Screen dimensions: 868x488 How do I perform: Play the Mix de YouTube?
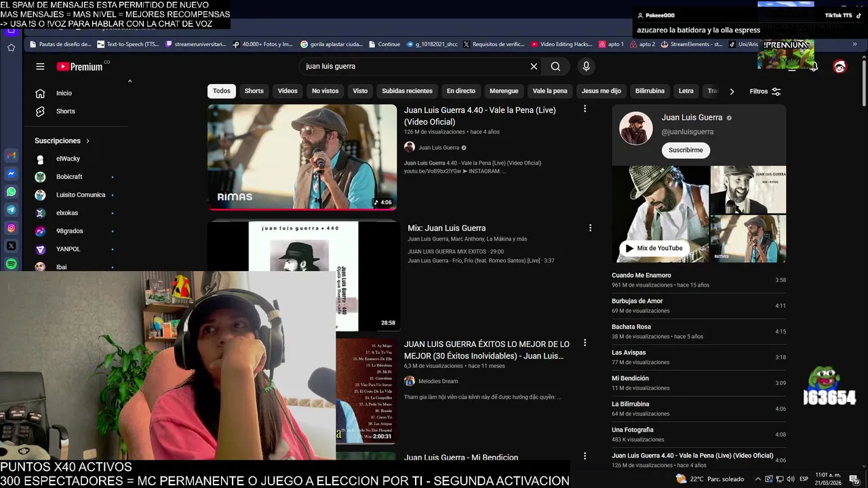654,248
